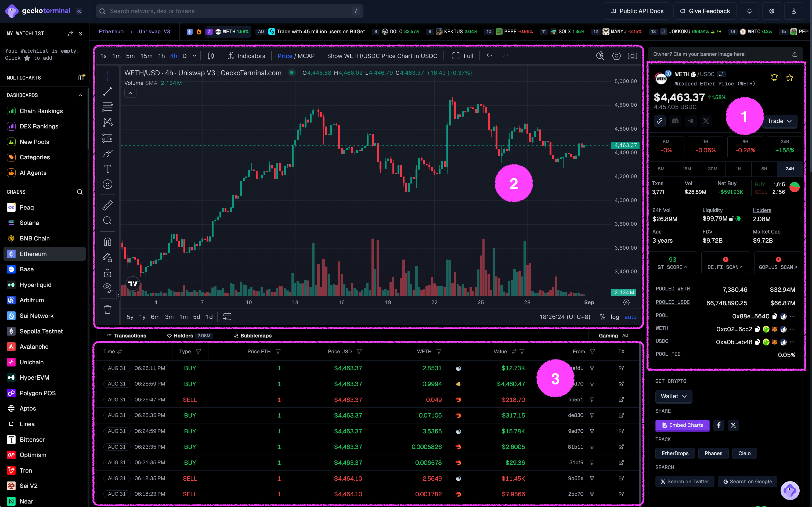Toggle stay in drawing mode
The width and height of the screenshot is (812, 507).
[x=107, y=257]
